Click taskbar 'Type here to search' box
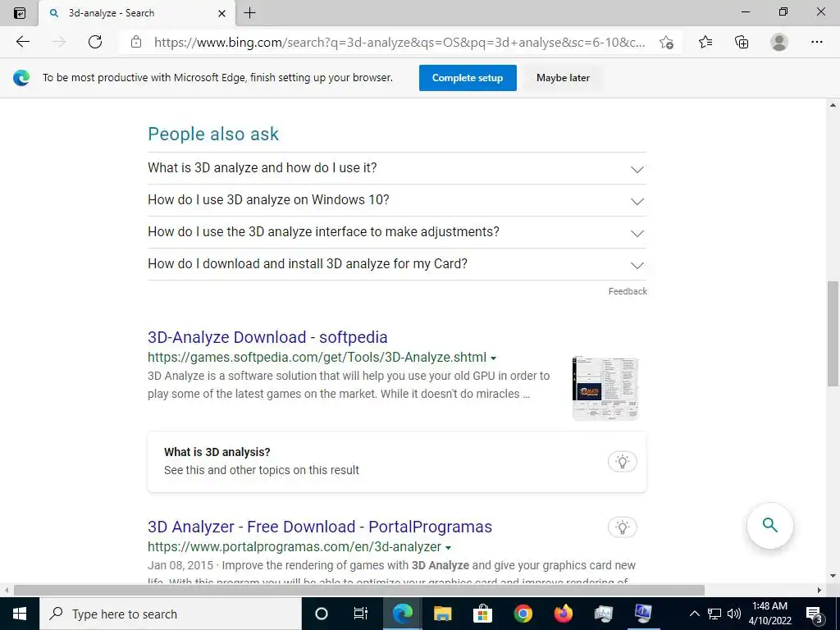The width and height of the screenshot is (840, 630). pyautogui.click(x=171, y=614)
